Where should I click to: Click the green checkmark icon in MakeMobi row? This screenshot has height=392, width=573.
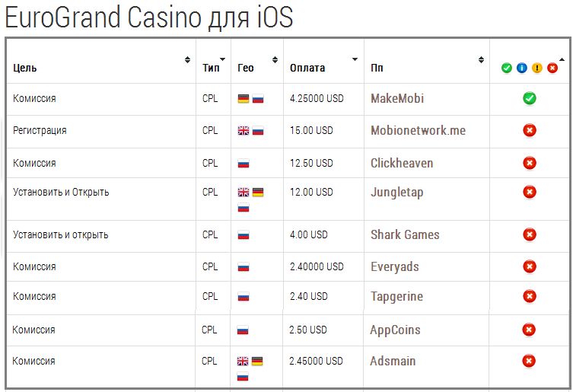tap(529, 98)
